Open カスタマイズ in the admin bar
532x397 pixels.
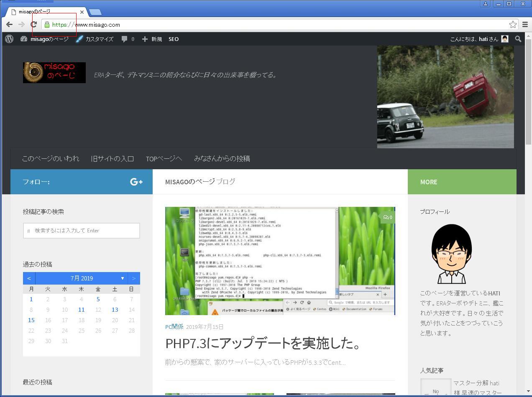point(95,39)
